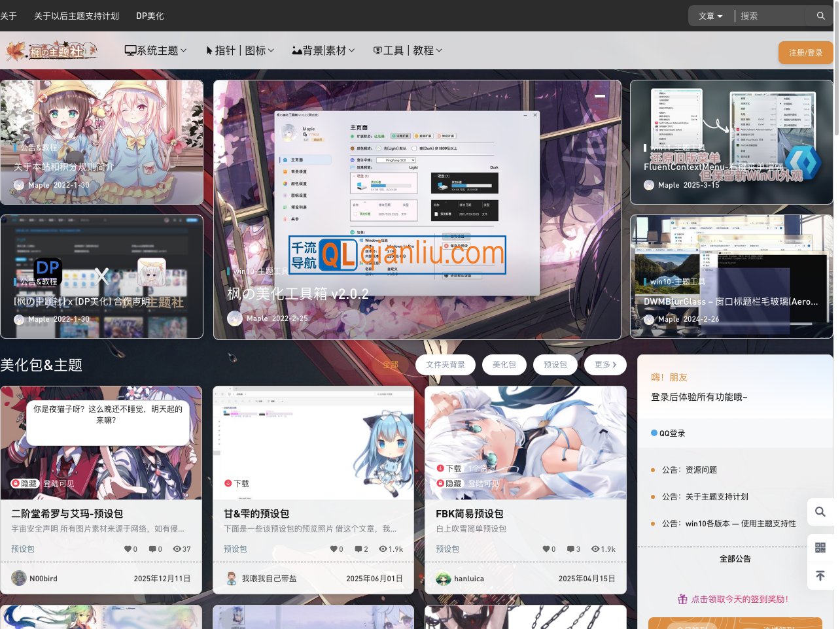Click the monitor icon next to 系统主题
The height and width of the screenshot is (629, 840).
(x=130, y=50)
